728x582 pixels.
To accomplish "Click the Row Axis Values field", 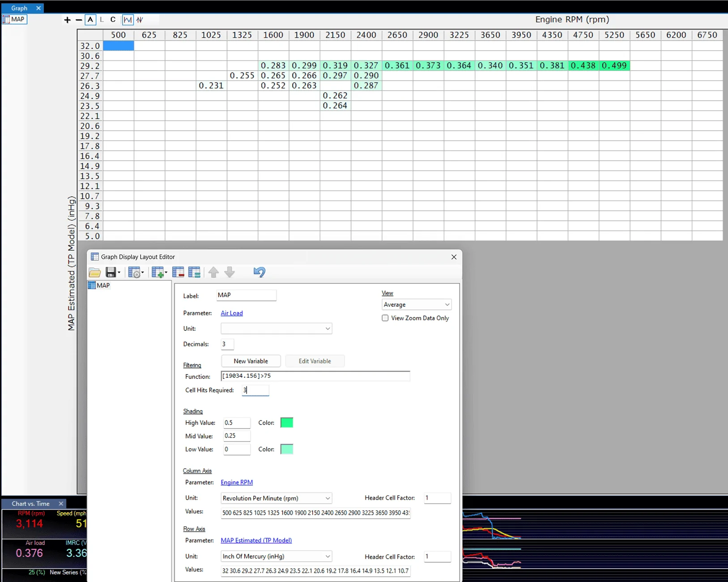I will click(315, 571).
